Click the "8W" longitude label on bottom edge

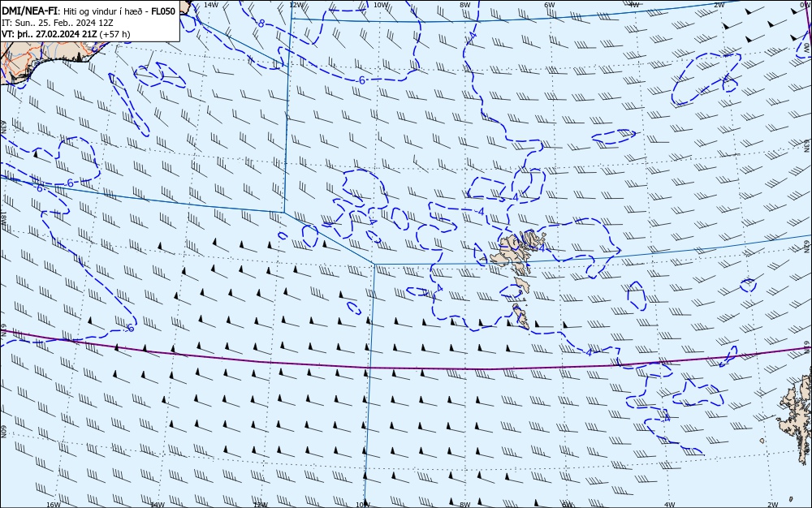[x=465, y=505]
